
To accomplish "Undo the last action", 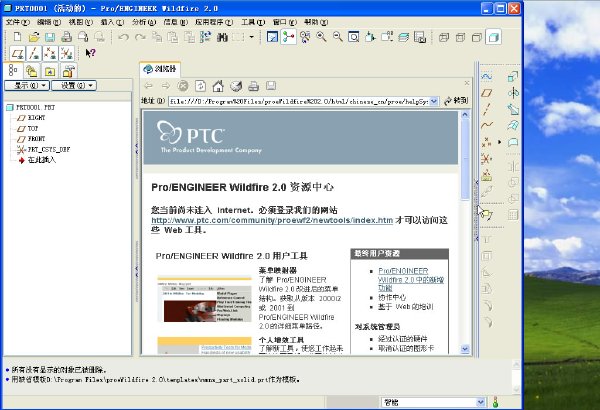I will tap(123, 37).
